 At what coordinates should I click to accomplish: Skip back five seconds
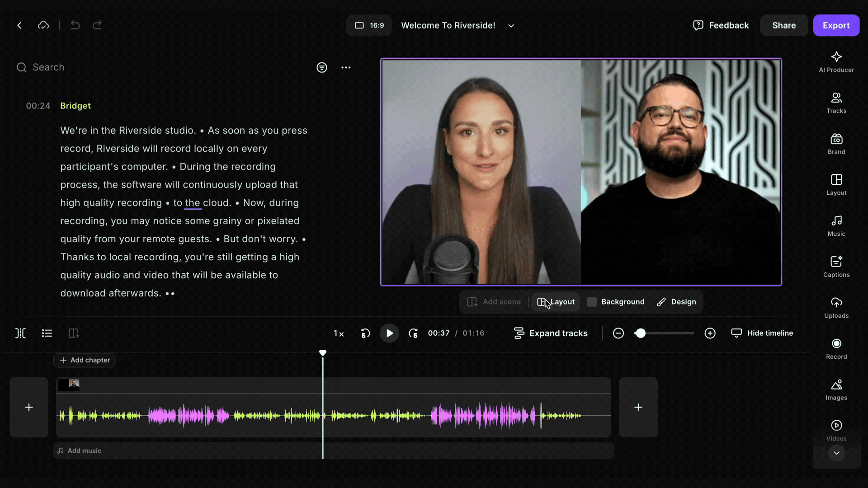365,333
